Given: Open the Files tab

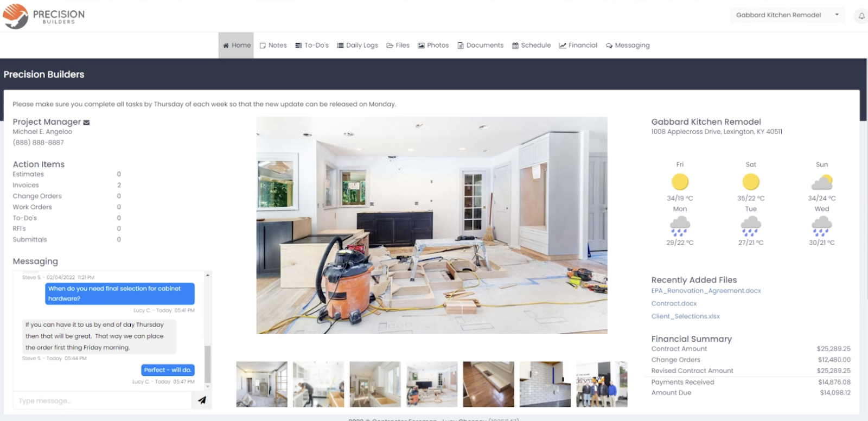Looking at the screenshot, I should pyautogui.click(x=398, y=45).
